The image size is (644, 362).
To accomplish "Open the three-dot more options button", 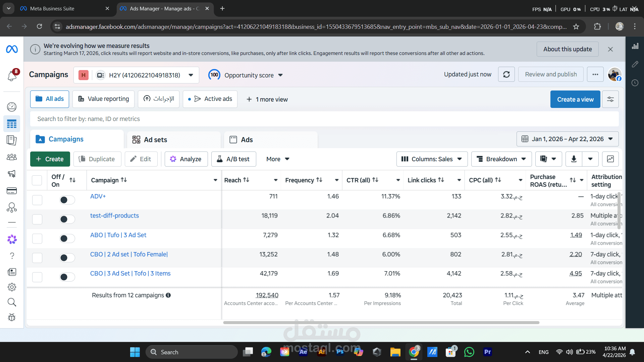I will pos(595,74).
